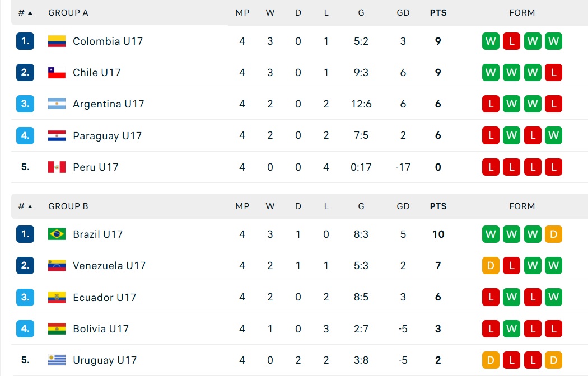Click the Colombia U17 flag icon

click(57, 41)
